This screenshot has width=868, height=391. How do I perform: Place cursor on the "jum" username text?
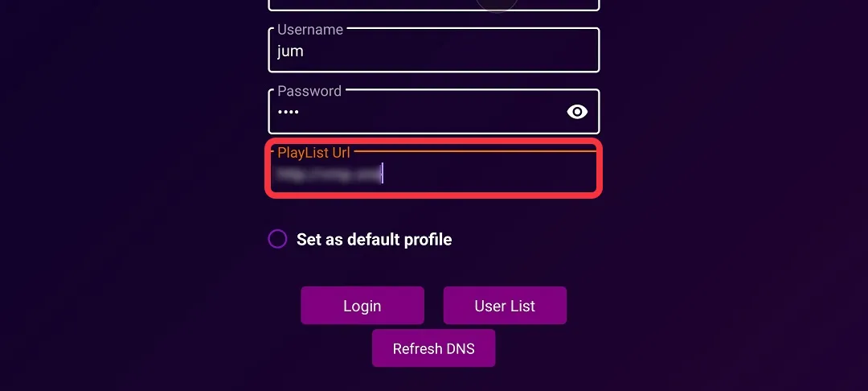coord(290,51)
